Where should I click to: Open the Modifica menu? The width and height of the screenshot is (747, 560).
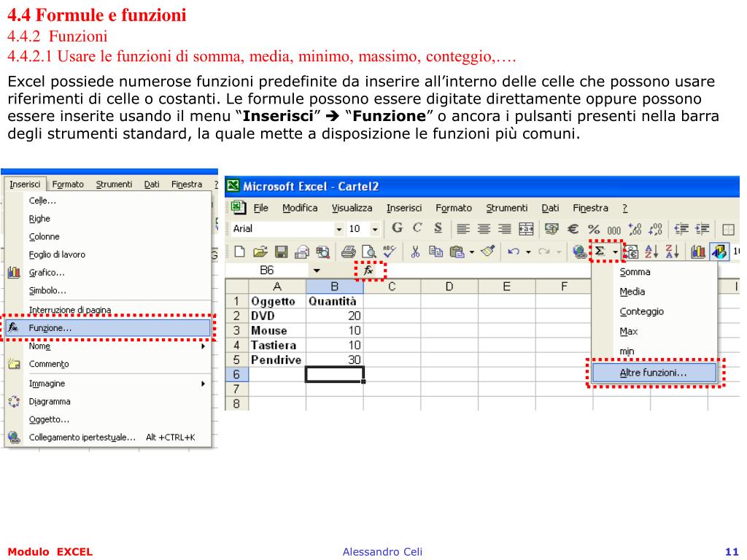[x=300, y=208]
